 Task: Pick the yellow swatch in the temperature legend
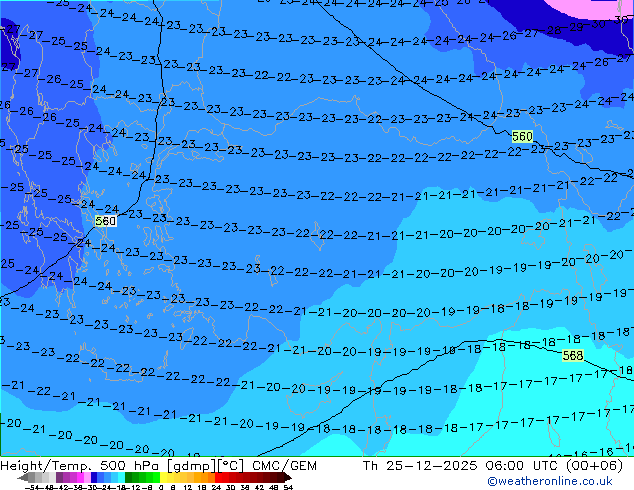click(163, 477)
